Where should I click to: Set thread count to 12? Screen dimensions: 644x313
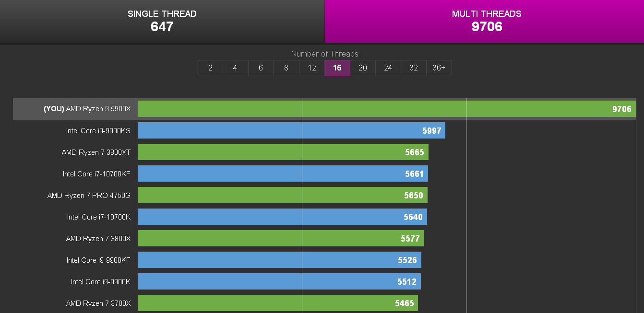click(312, 68)
